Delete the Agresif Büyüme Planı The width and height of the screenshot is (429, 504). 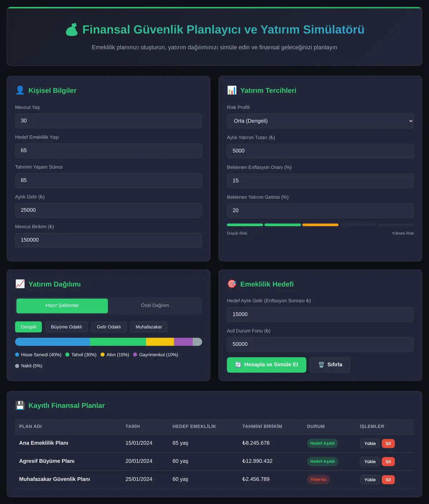388,462
